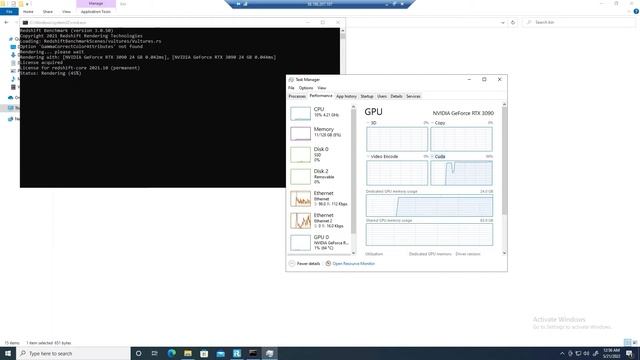Open the Application Tools ribbon tab
This screenshot has width=640, height=360.
96,12
